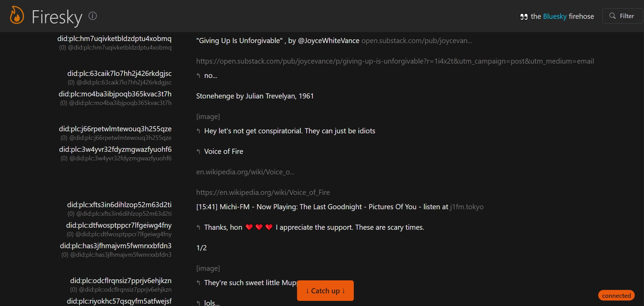Open the open.substack.com joycevance link
The height and width of the screenshot is (306, 644).
tap(417, 41)
